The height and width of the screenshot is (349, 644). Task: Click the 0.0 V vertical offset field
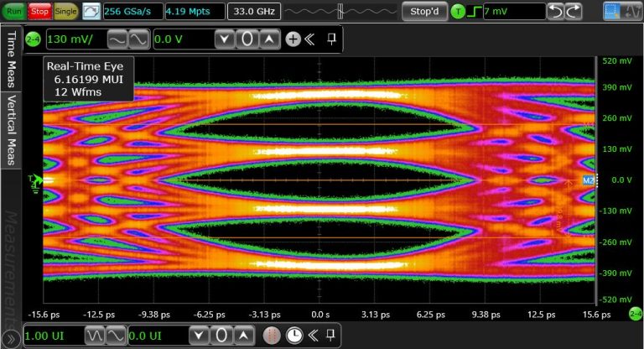(x=184, y=39)
